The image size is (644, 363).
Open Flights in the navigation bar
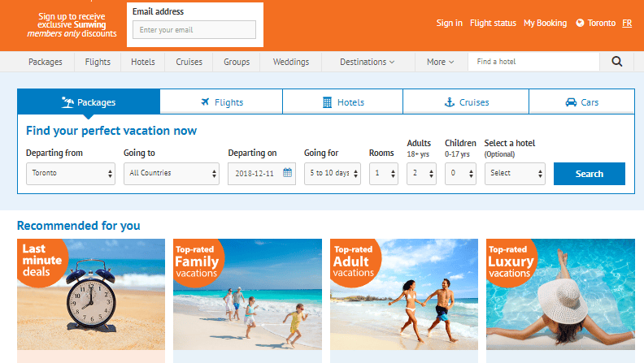click(x=98, y=62)
